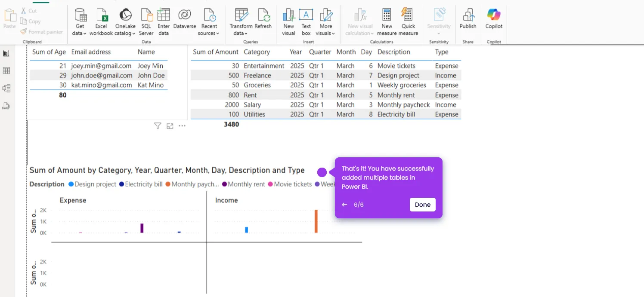Select the Format painter tool
644x297 pixels.
click(x=41, y=31)
